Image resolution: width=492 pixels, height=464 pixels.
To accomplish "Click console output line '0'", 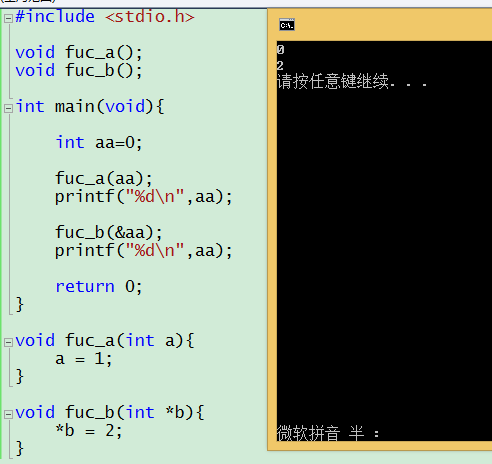I will pyautogui.click(x=280, y=50).
